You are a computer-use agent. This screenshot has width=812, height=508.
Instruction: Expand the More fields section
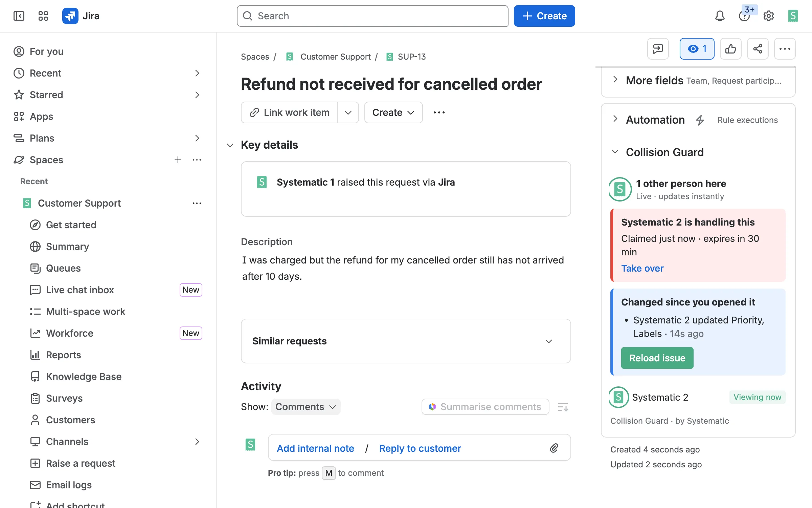click(615, 80)
